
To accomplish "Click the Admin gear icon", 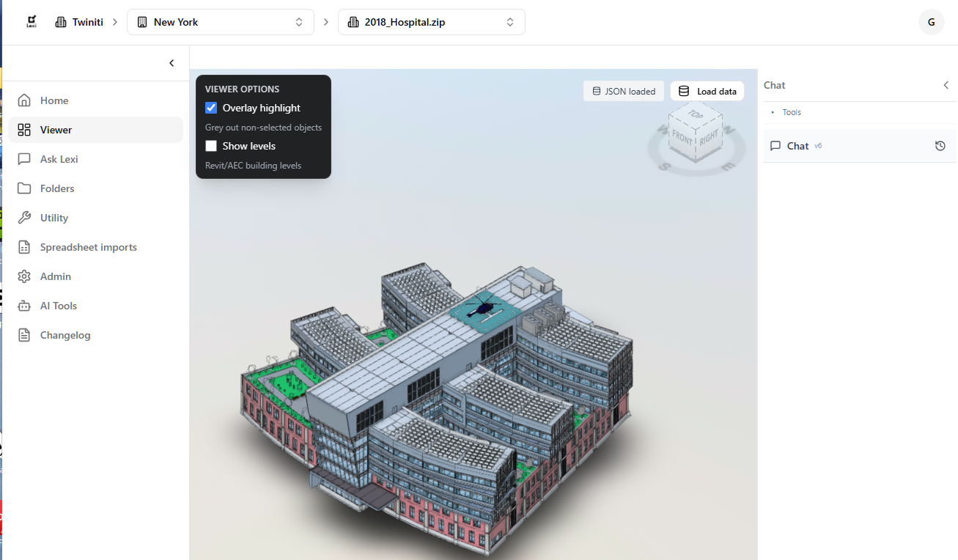I will point(24,276).
